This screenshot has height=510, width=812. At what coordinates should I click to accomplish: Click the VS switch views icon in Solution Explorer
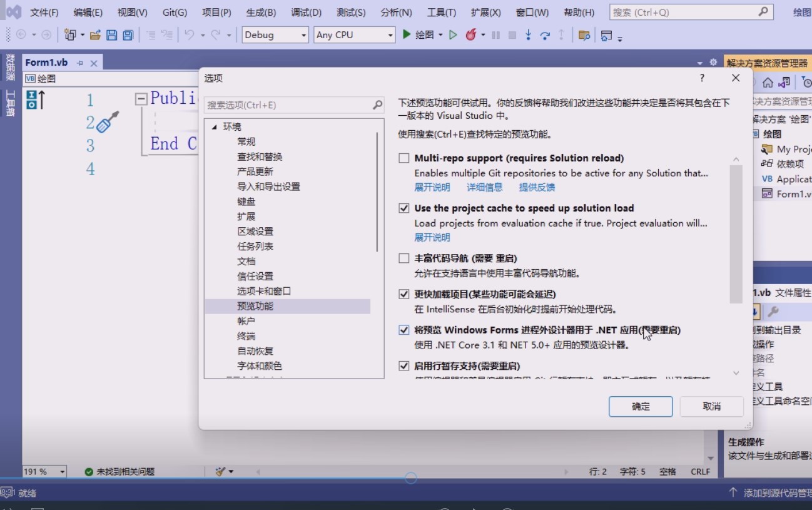point(784,83)
